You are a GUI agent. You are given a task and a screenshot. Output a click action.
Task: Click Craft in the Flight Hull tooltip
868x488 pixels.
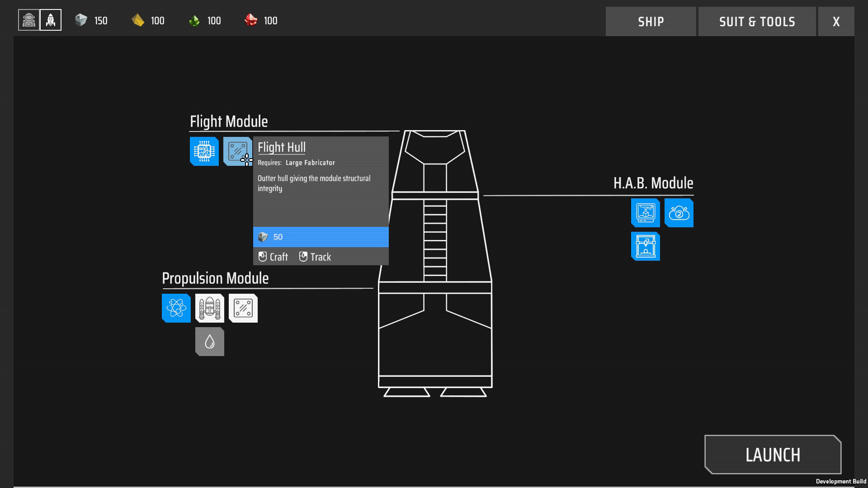tap(274, 257)
